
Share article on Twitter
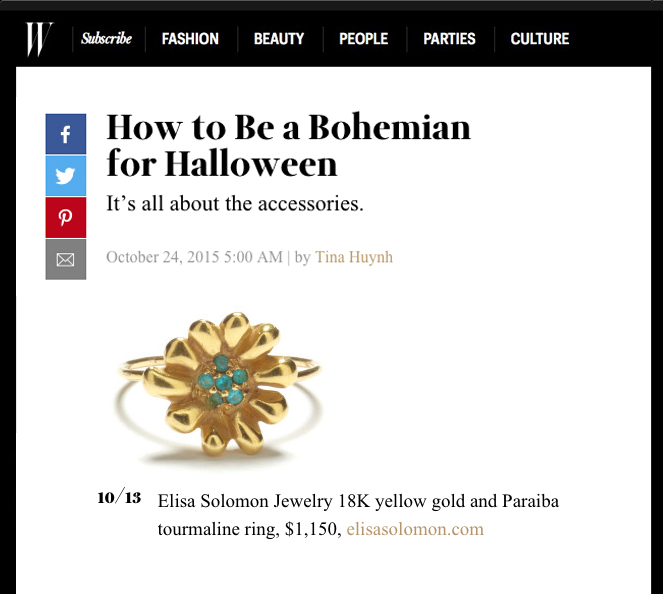65,176
